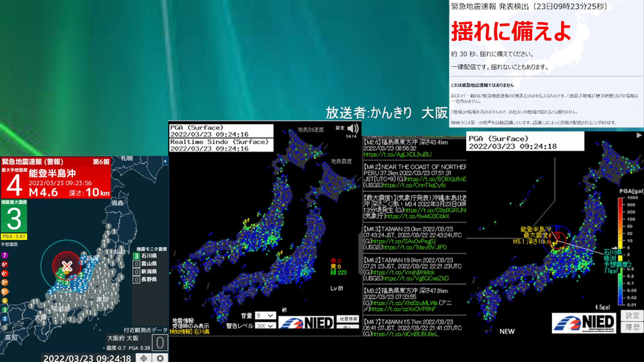This screenshot has width=644, height=362.
Task: Open the 設定 label beside speaker icon
Action: [339, 127]
